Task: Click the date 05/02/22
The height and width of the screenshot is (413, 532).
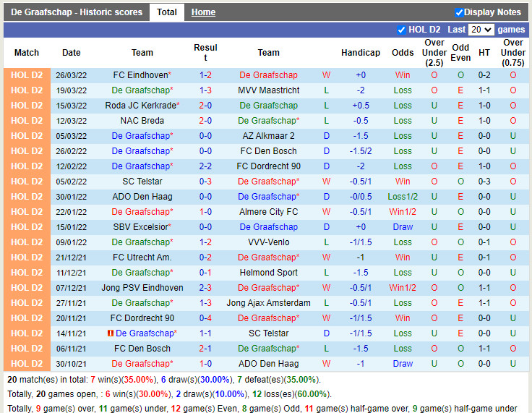Action: coord(72,182)
